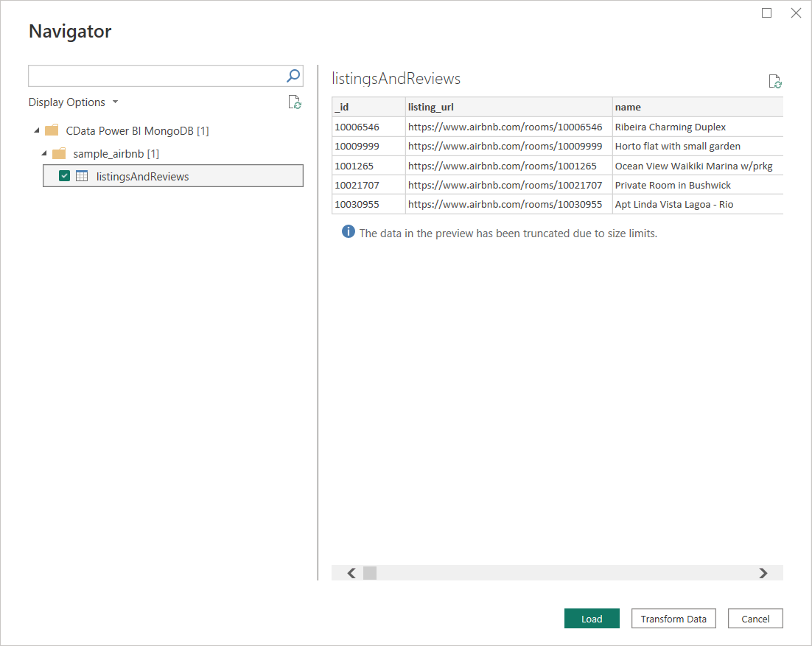812x646 pixels.
Task: Collapse the CData Power BI MongoDB node
Action: (x=35, y=130)
